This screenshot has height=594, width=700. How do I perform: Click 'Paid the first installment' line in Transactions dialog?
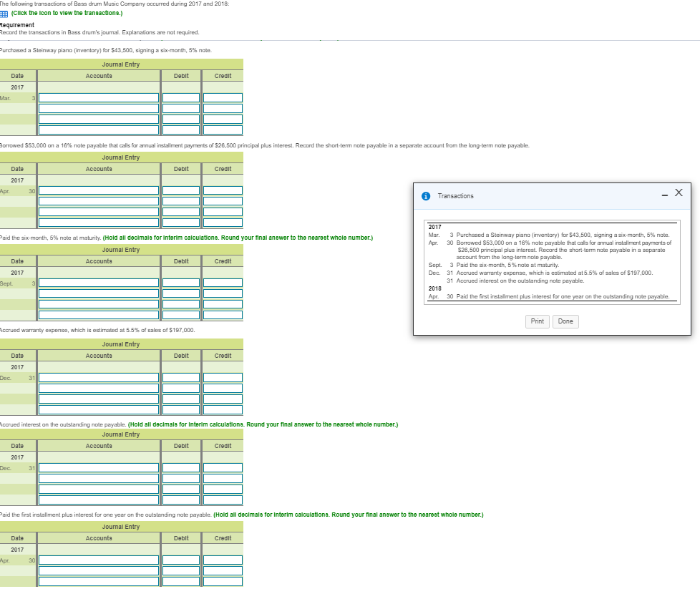[563, 296]
